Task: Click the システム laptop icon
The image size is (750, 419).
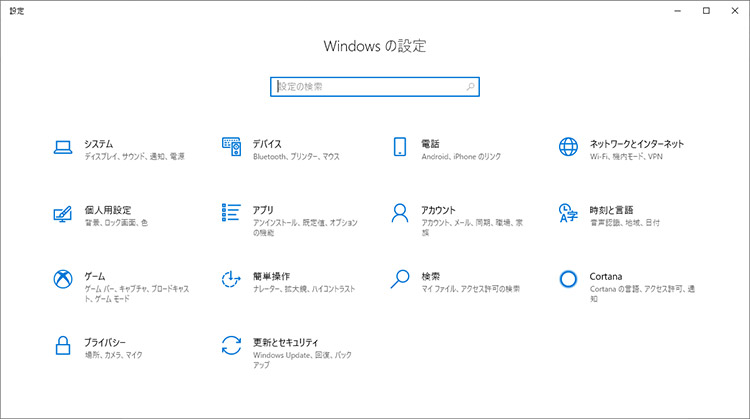Action: (x=62, y=148)
